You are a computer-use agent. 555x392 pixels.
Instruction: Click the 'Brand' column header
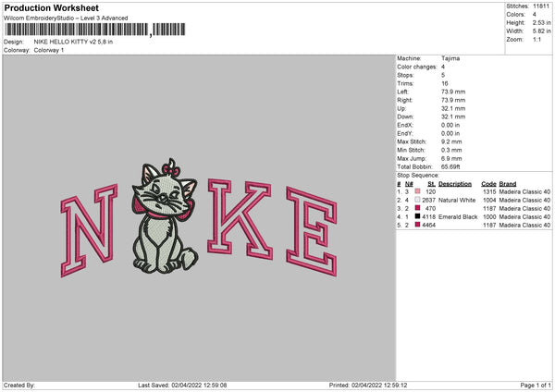click(508, 184)
